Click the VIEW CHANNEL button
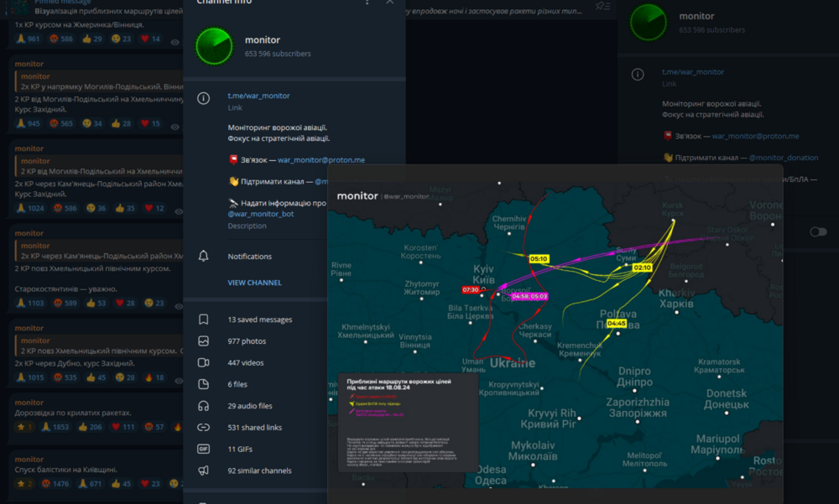This screenshot has width=839, height=504. [x=254, y=283]
